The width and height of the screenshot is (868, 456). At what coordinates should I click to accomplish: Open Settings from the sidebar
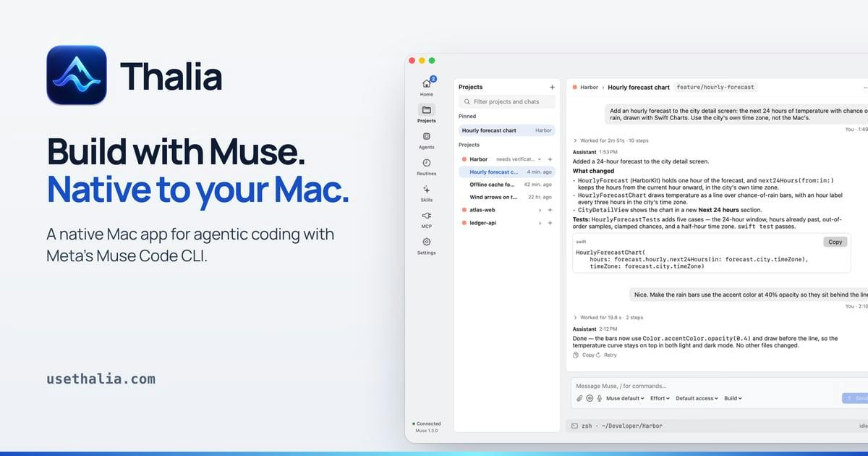click(427, 245)
